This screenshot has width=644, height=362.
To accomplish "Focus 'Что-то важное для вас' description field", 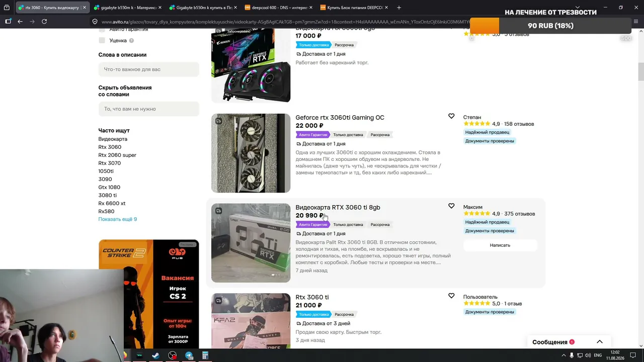I will point(149,69).
